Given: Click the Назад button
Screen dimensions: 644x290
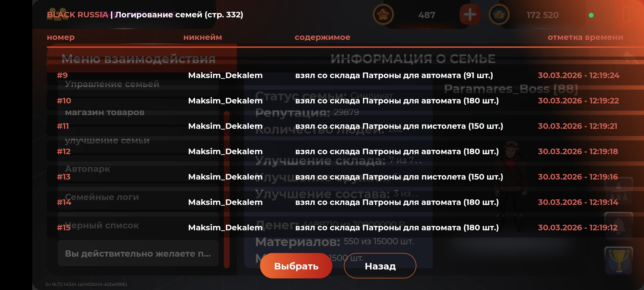Looking at the screenshot, I should tap(380, 266).
